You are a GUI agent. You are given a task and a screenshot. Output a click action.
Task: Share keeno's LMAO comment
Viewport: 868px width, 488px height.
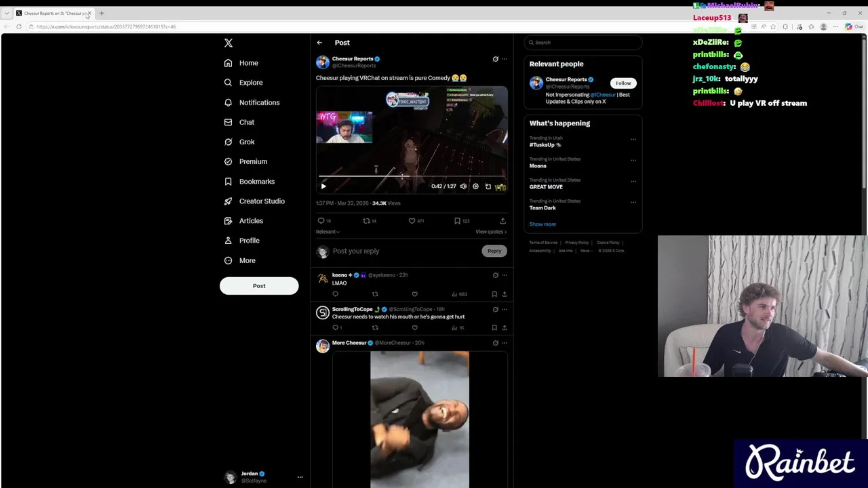[504, 294]
